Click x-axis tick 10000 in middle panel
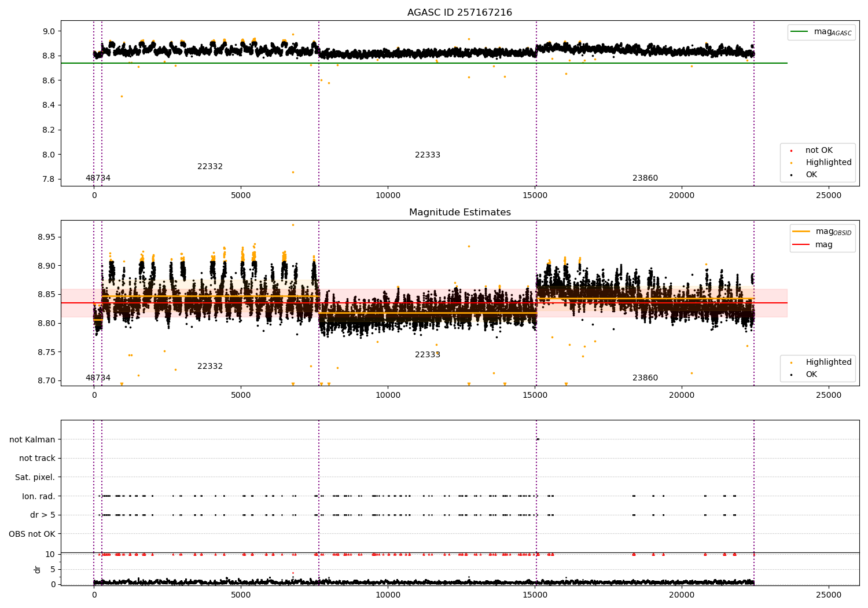 [388, 395]
